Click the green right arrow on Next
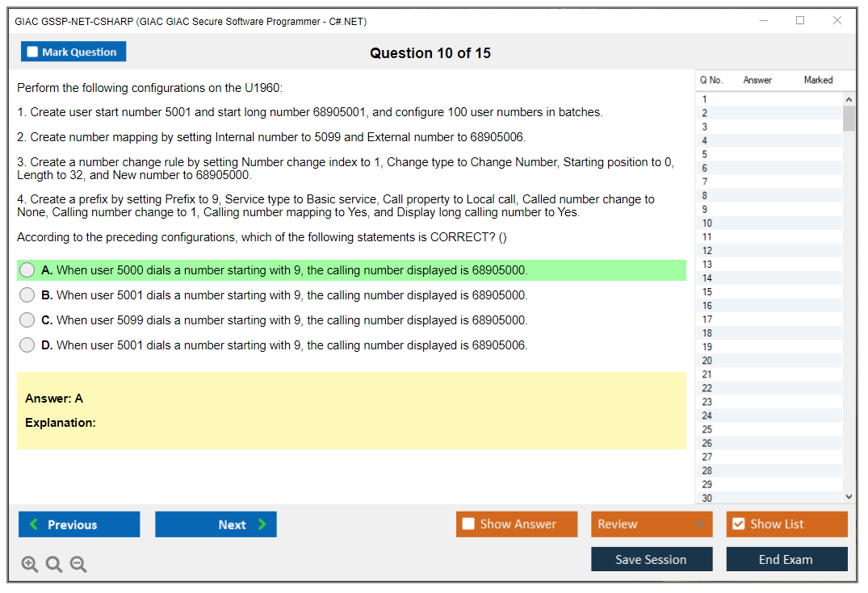 pos(262,524)
